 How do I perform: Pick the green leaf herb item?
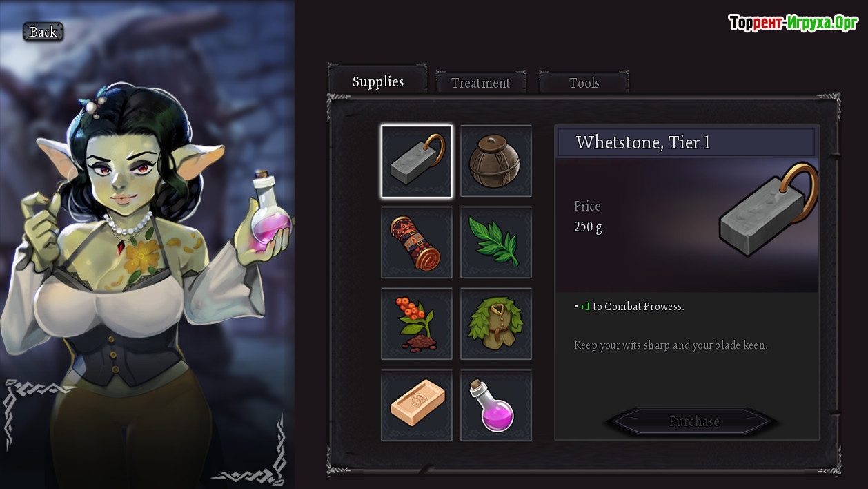(x=496, y=242)
